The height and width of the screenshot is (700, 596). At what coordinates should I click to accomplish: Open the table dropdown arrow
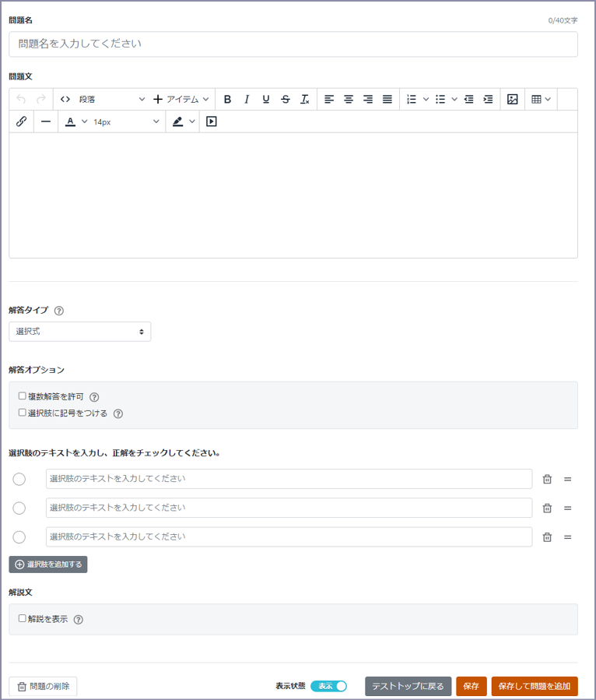point(548,99)
